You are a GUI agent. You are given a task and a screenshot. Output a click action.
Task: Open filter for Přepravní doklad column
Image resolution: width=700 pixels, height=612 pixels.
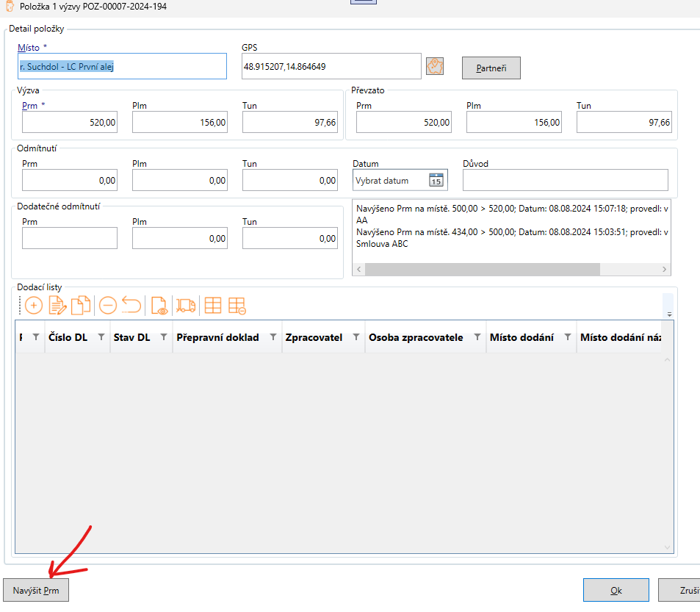273,337
